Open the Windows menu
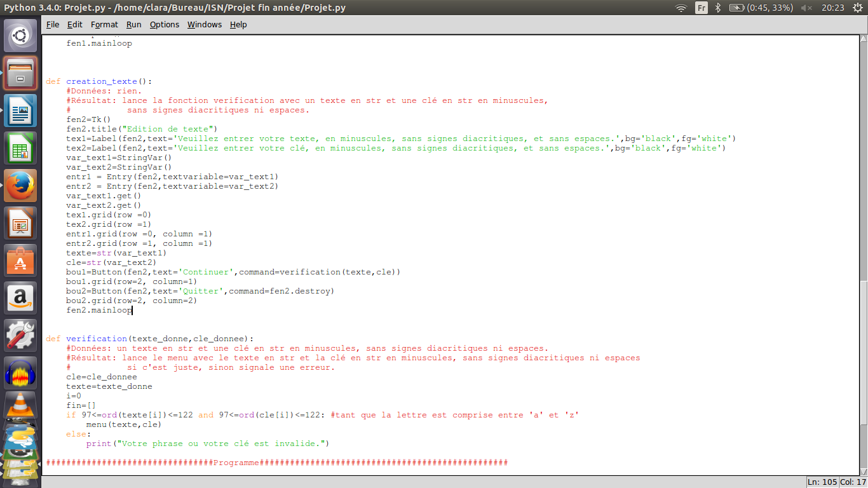Screen dimensions: 868x488 pyautogui.click(x=205, y=24)
